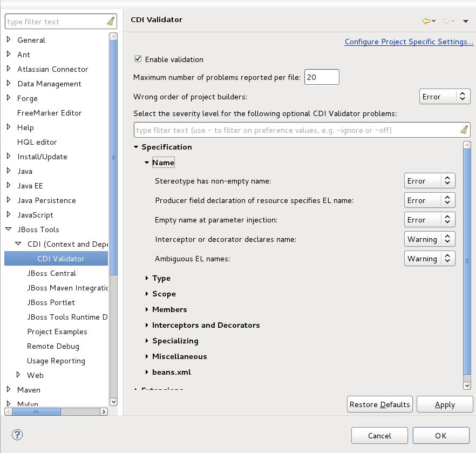Open the Stereotype has non-empty name dropdown
This screenshot has width=476, height=453.
430,181
